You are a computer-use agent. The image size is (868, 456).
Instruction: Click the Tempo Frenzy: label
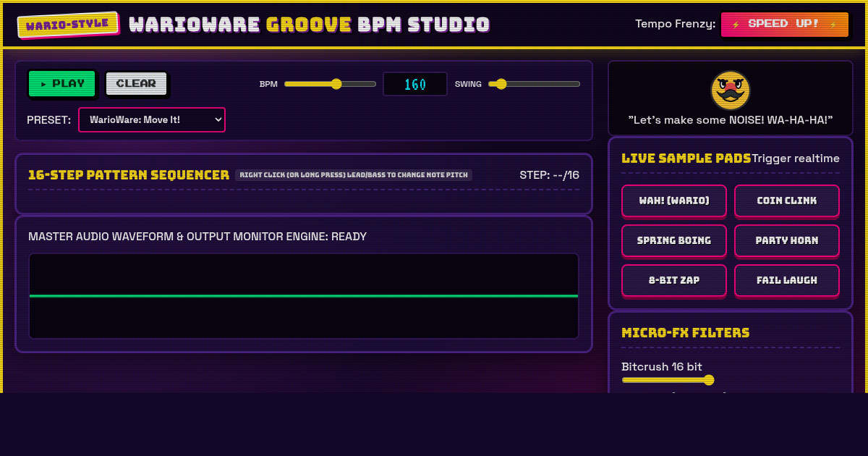[676, 24]
